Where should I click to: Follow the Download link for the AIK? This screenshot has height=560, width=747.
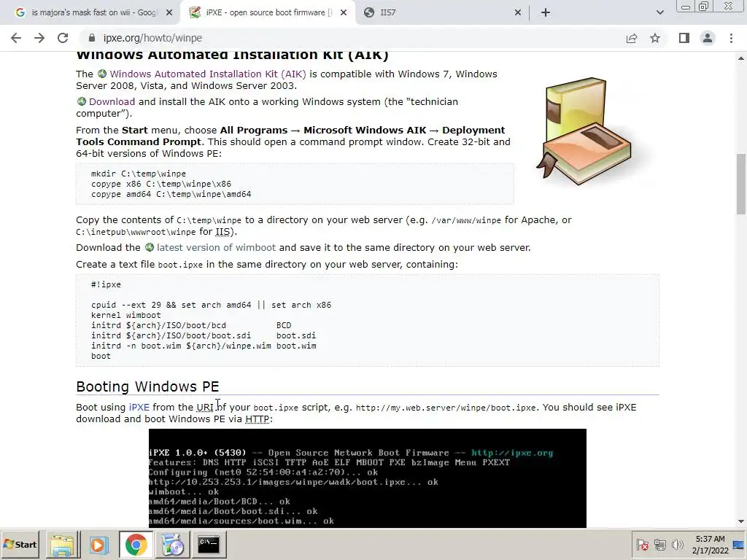[112, 102]
